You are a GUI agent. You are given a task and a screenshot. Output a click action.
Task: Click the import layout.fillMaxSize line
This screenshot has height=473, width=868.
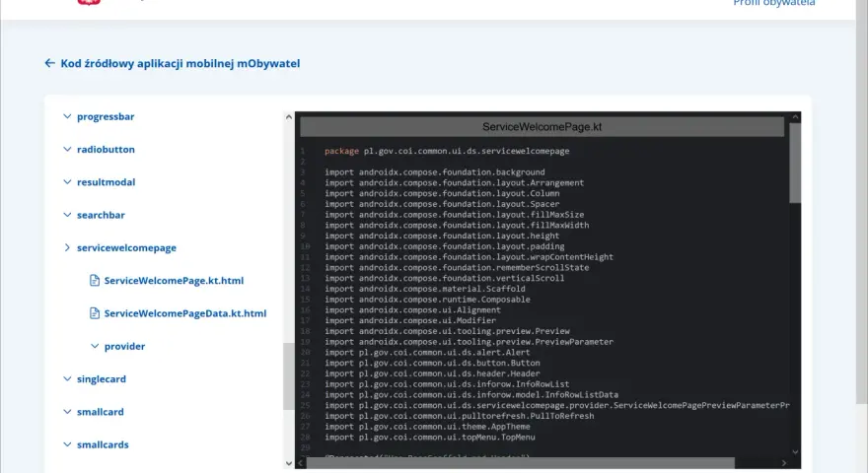point(454,215)
